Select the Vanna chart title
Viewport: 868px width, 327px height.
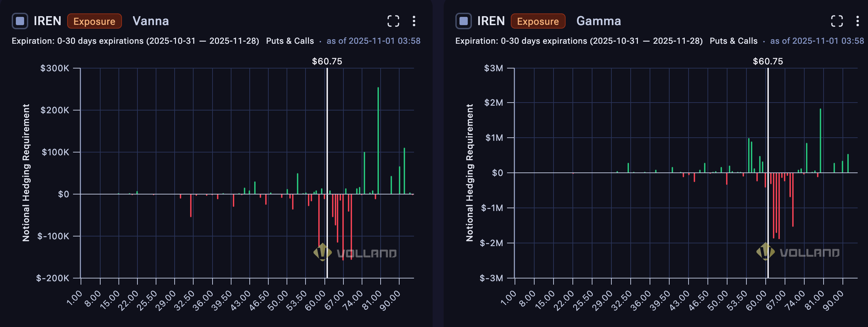tap(151, 21)
